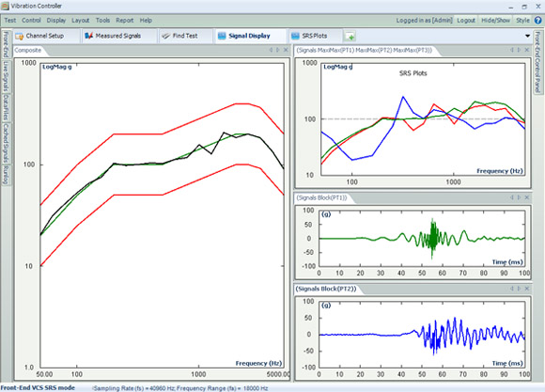The image size is (545, 392).
Task: Close the Composite pane
Action: click(x=286, y=50)
